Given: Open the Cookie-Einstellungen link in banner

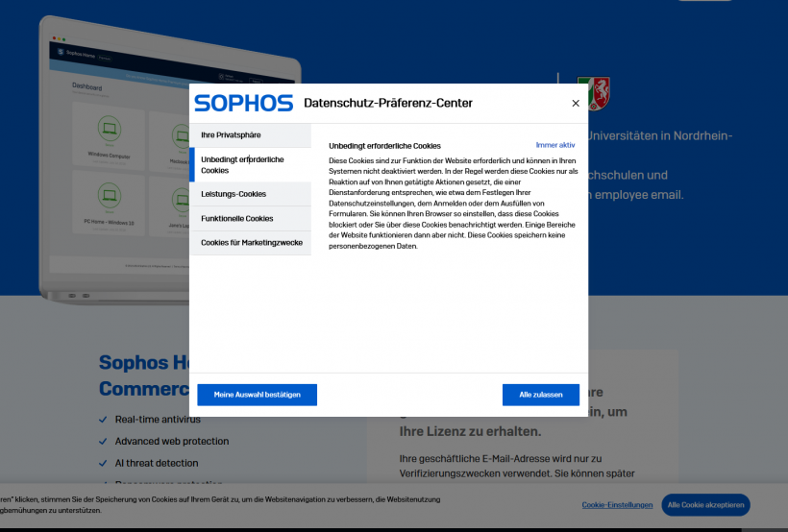Looking at the screenshot, I should click(617, 505).
